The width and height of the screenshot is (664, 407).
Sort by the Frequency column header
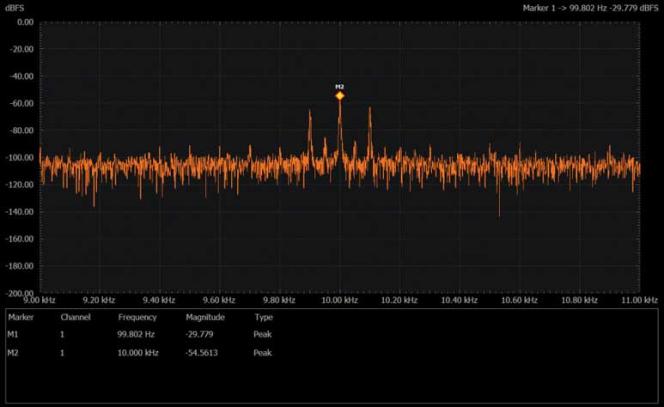point(137,317)
